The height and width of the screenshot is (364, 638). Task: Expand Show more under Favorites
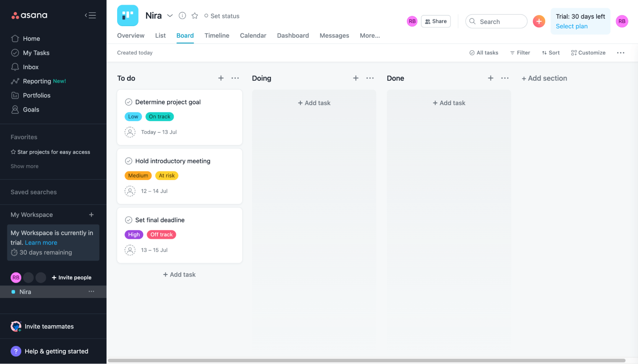[25, 166]
